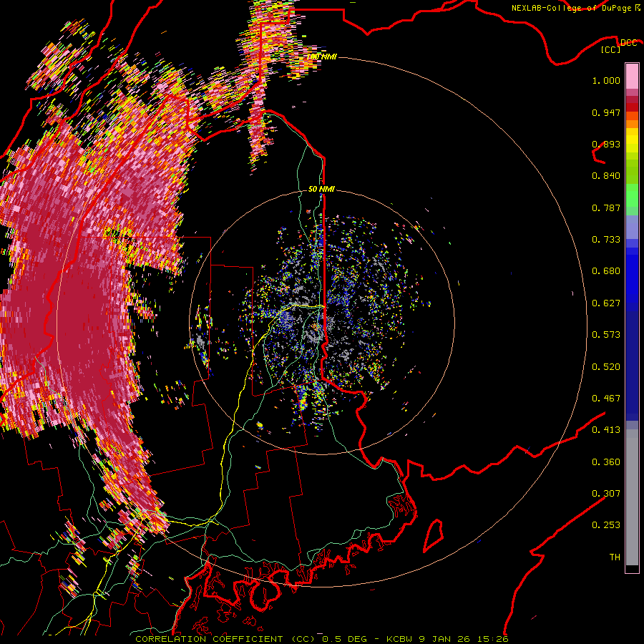
Task: Click the 0.413 scale label
Action: point(606,430)
